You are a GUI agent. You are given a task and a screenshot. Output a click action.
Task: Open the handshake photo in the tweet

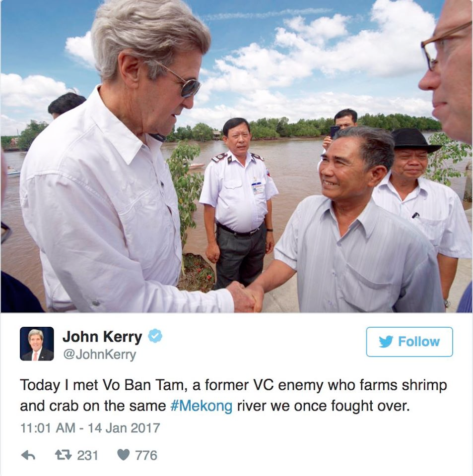point(236,156)
